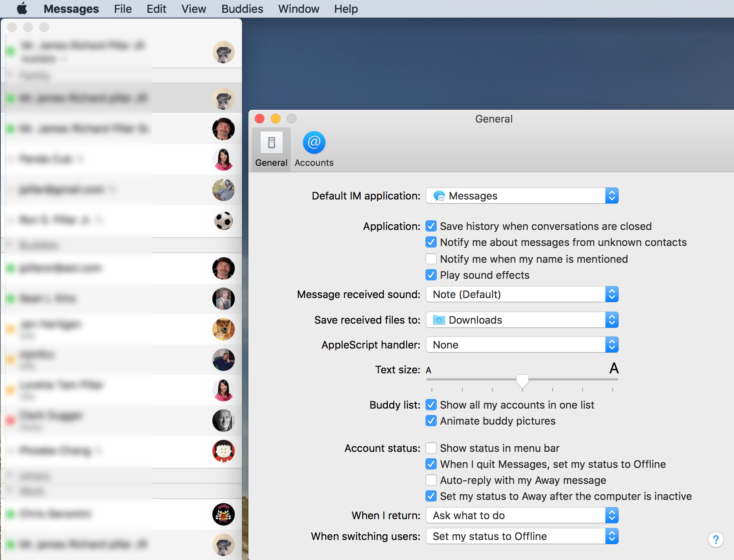This screenshot has width=734, height=560.
Task: Click the Account status label
Action: click(x=382, y=448)
